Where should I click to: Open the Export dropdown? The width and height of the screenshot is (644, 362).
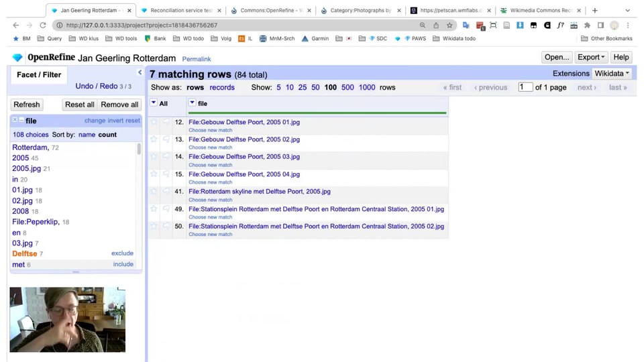pyautogui.click(x=590, y=57)
